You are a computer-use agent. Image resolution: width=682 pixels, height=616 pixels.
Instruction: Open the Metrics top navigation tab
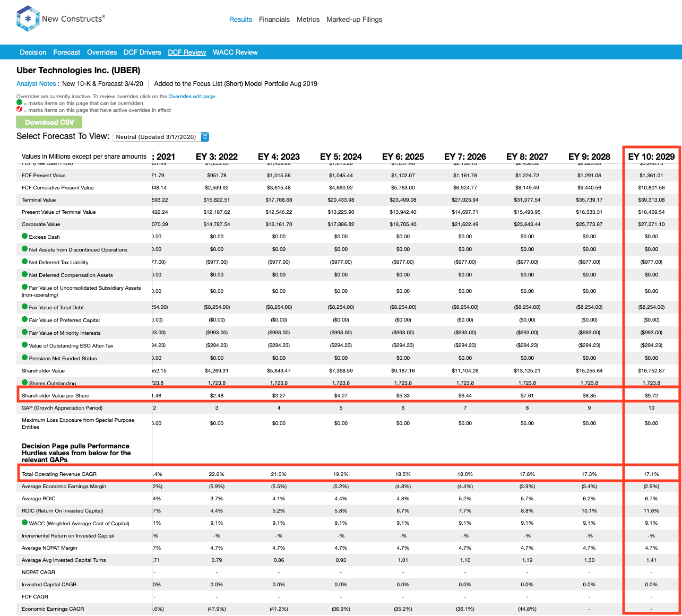click(308, 19)
